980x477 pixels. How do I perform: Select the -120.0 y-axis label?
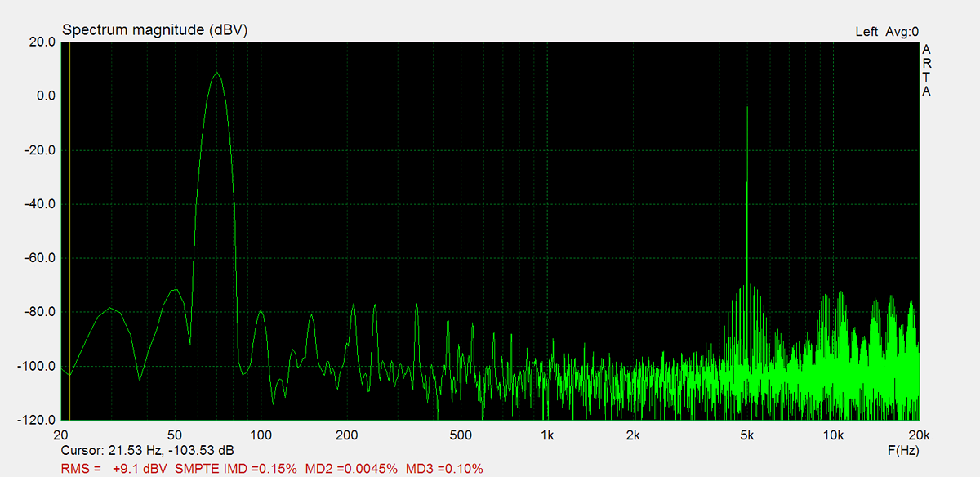(x=36, y=420)
